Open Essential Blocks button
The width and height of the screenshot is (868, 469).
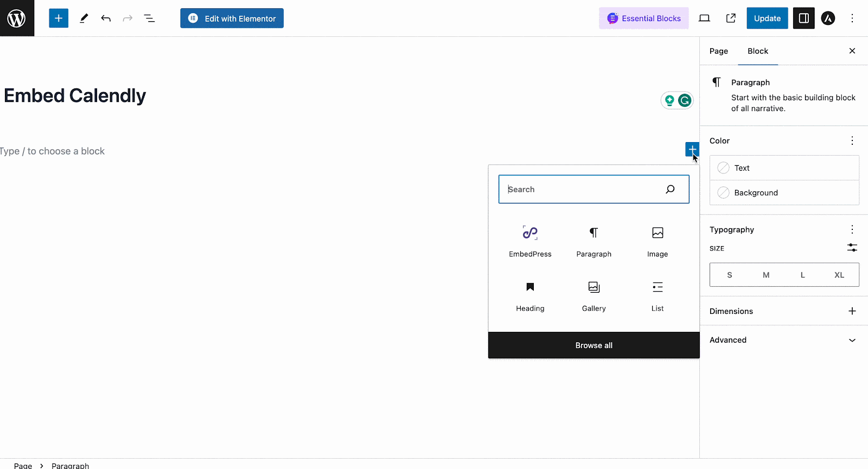[644, 18]
